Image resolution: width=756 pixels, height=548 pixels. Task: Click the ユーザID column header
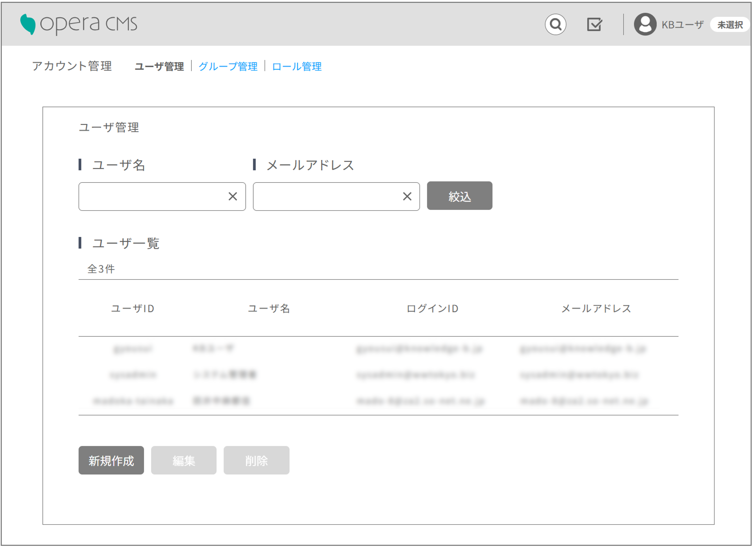click(x=133, y=308)
